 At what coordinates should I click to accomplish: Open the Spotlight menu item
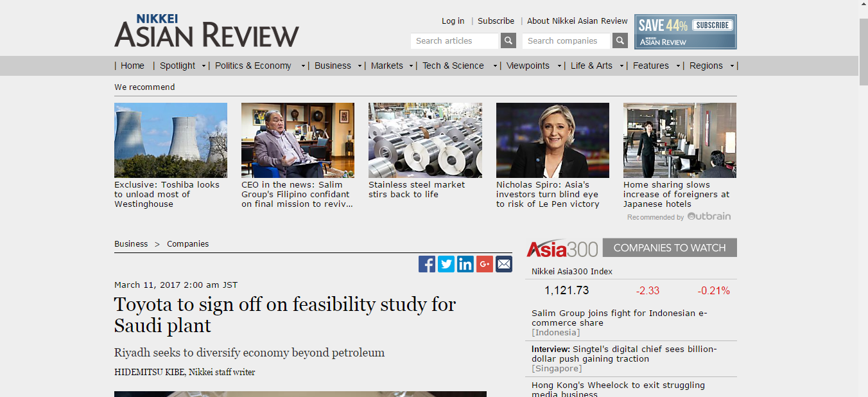click(177, 66)
